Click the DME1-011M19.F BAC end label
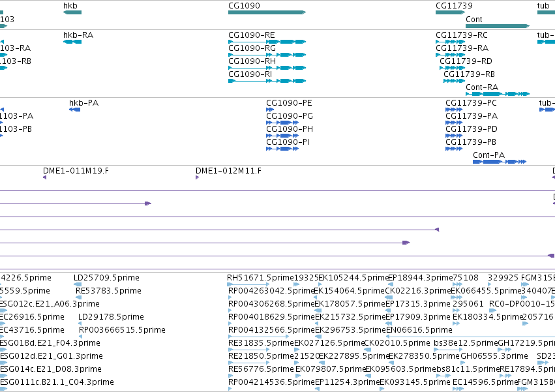Screen dimensions: 555x392 [x=76, y=171]
